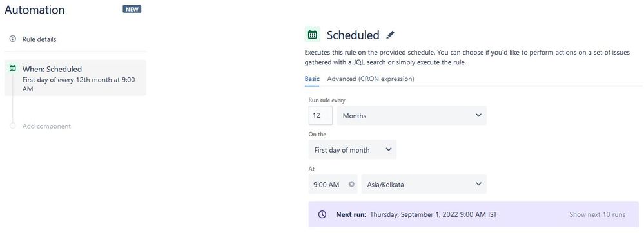Expand the First day of month dropdown

point(353,150)
